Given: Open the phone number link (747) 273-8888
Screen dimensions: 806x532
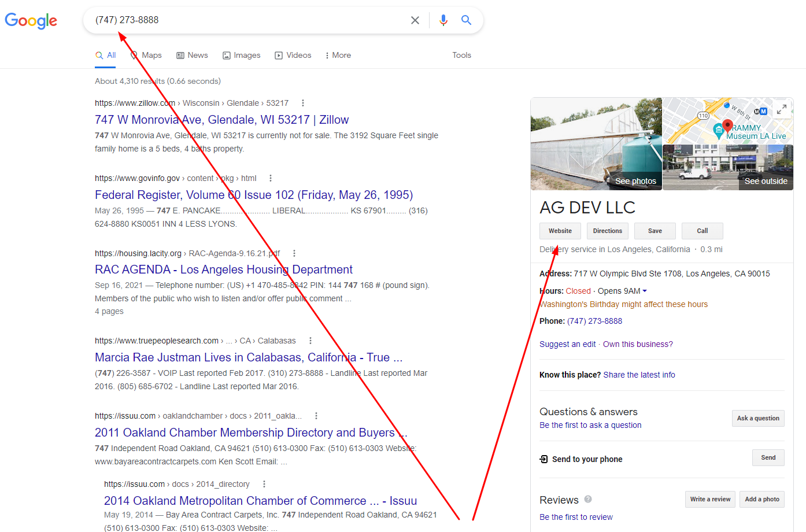Looking at the screenshot, I should click(594, 321).
